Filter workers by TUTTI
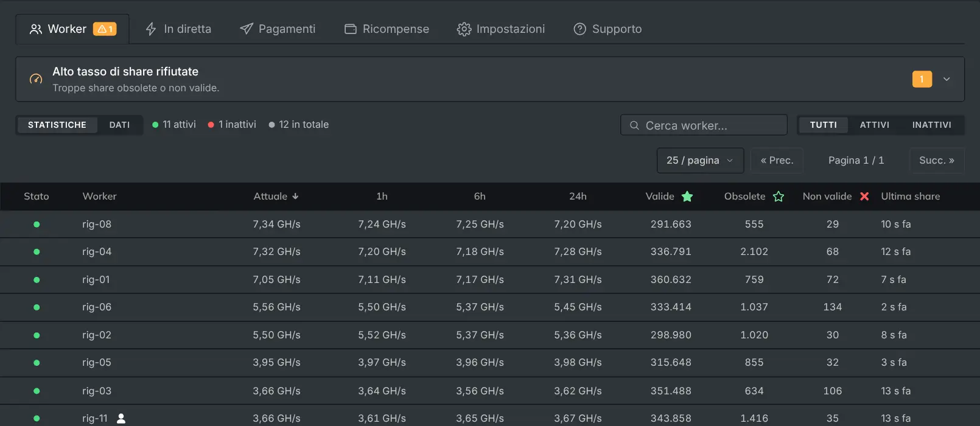This screenshot has width=980, height=426. pyautogui.click(x=824, y=125)
